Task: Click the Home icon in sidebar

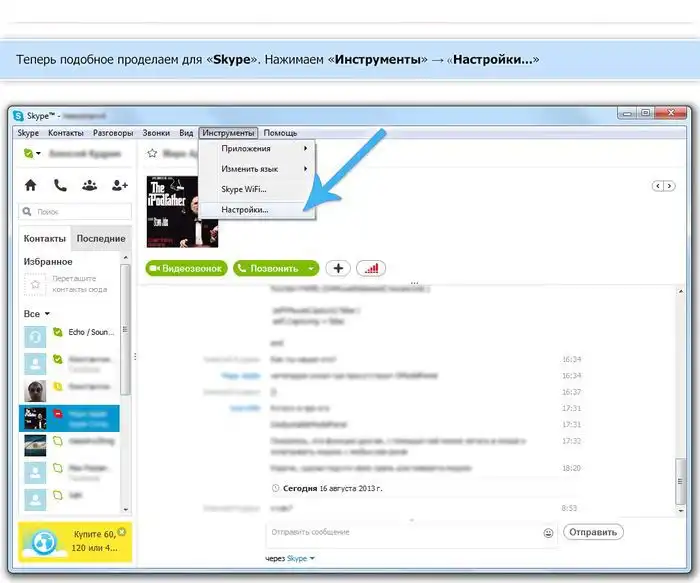Action: [31, 185]
